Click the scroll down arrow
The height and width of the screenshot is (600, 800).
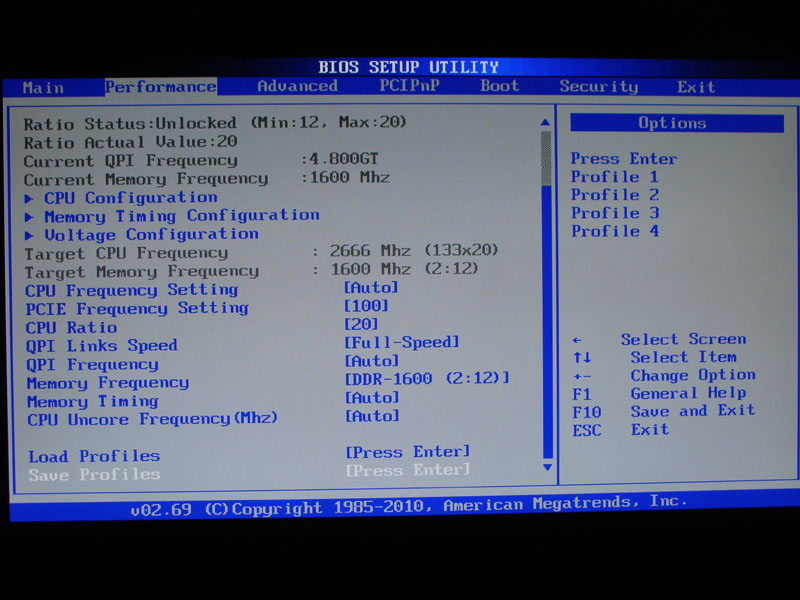tap(548, 467)
